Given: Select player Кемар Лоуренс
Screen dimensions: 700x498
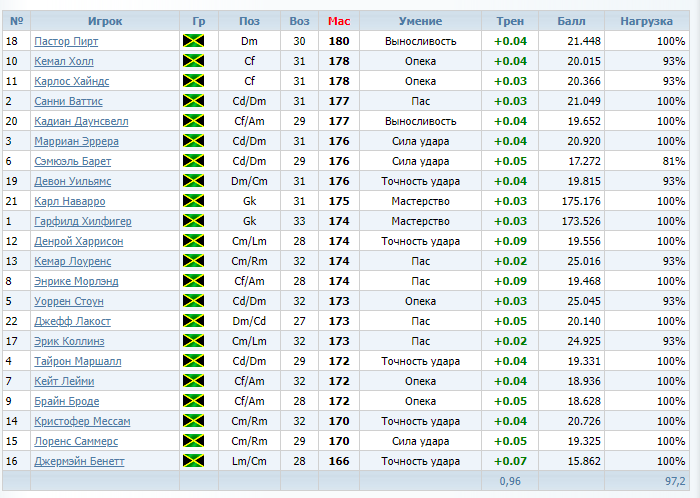Looking at the screenshot, I should [x=72, y=261].
